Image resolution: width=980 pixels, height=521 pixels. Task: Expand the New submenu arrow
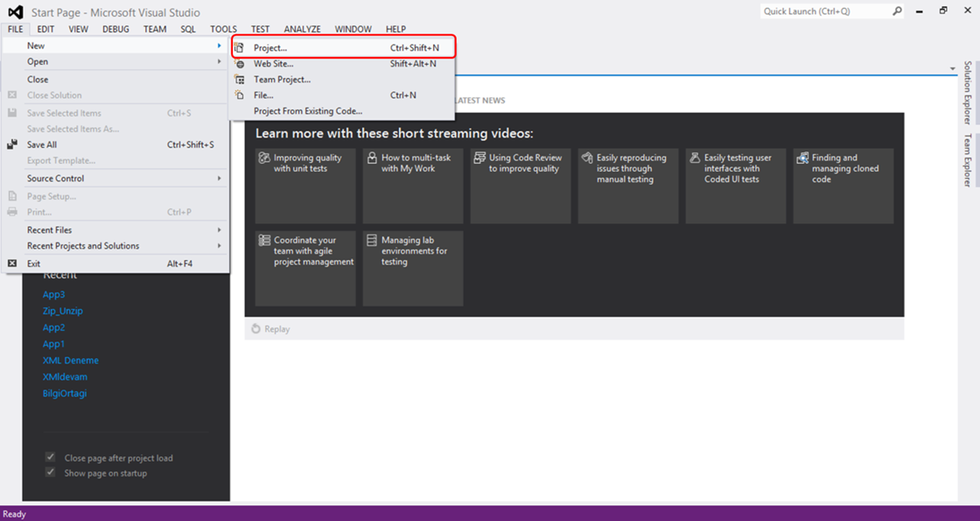click(x=220, y=46)
